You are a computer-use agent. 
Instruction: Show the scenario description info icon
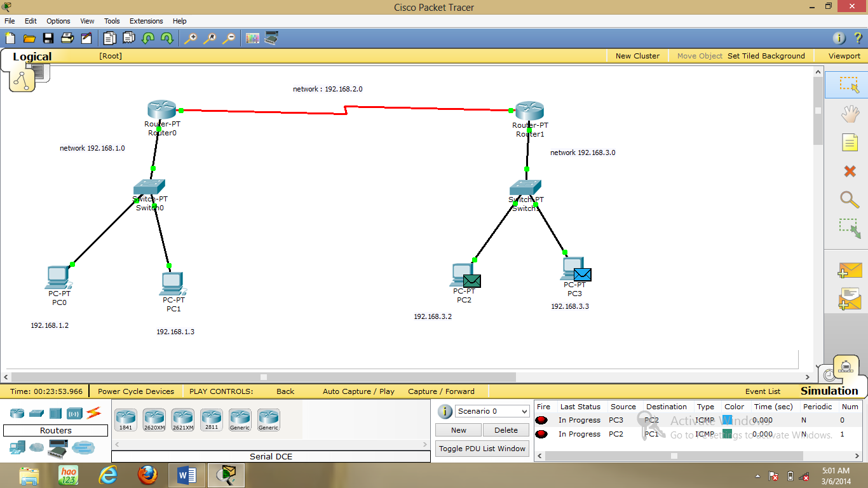point(445,411)
